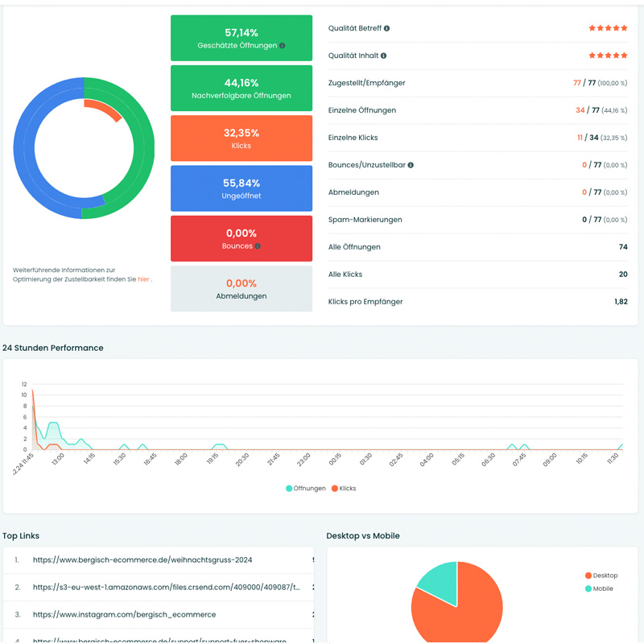
Task: Click the blue Ungeöffnet tile
Action: (x=242, y=188)
